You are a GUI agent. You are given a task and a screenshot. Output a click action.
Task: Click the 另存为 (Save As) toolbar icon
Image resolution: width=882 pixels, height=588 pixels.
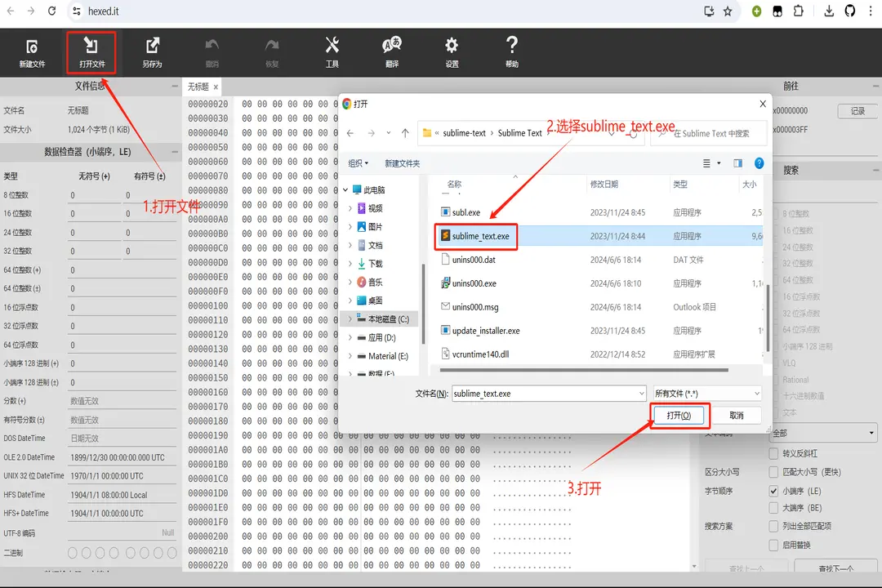(152, 51)
